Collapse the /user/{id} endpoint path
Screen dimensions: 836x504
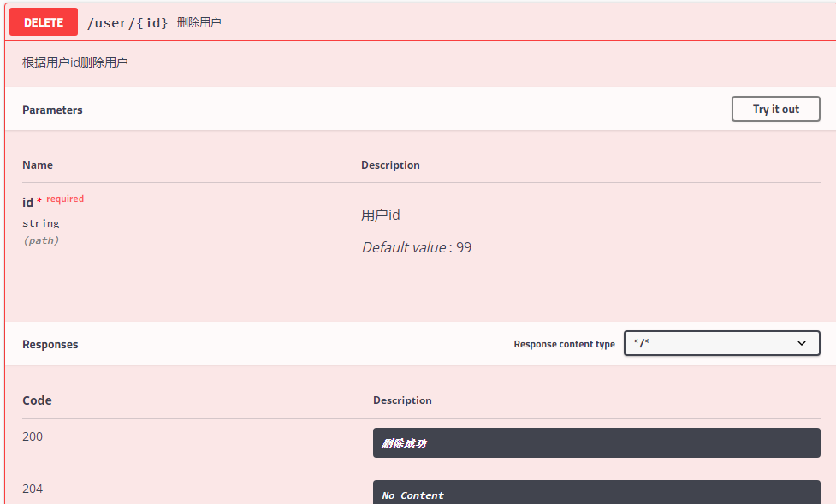coord(127,22)
